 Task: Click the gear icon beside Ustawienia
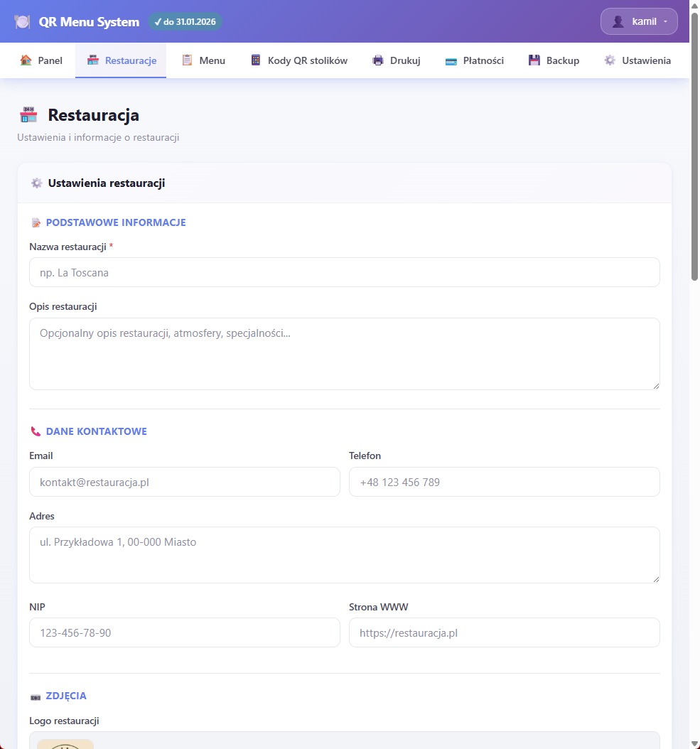610,60
